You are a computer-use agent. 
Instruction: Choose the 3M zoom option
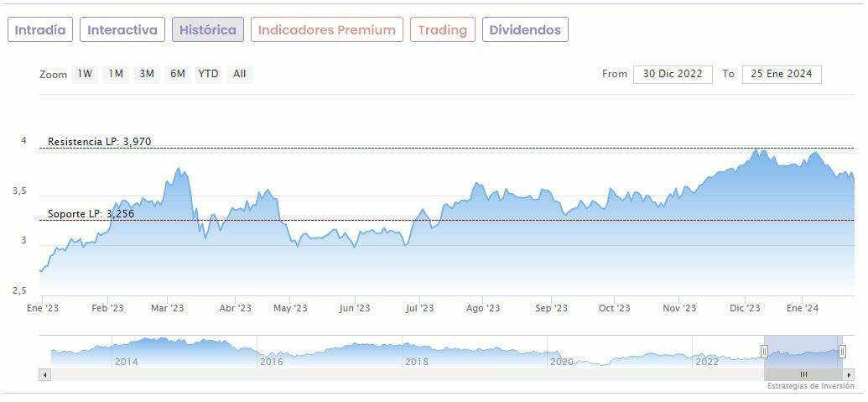tap(147, 74)
